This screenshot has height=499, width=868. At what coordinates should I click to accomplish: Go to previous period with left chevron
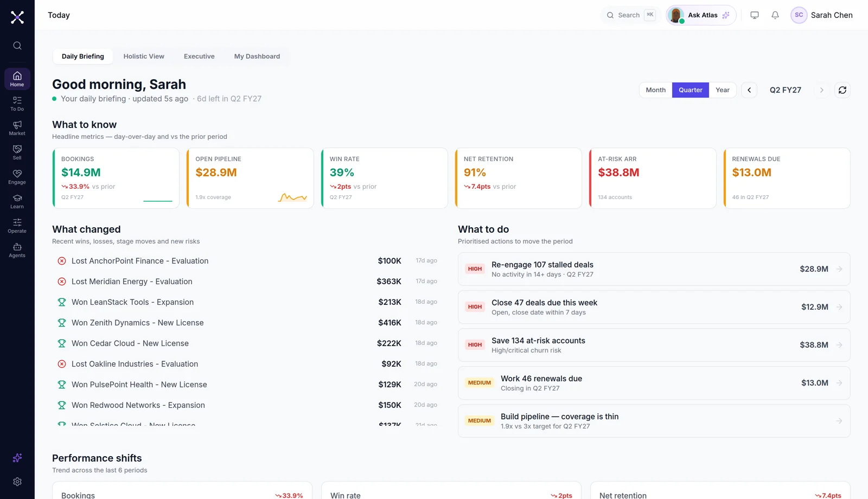pyautogui.click(x=749, y=90)
